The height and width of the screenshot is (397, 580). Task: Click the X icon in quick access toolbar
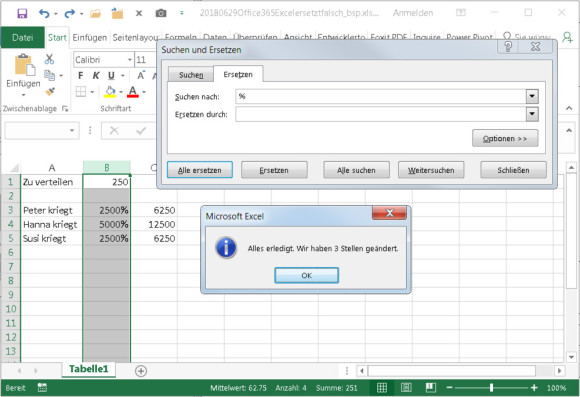pyautogui.click(x=139, y=13)
